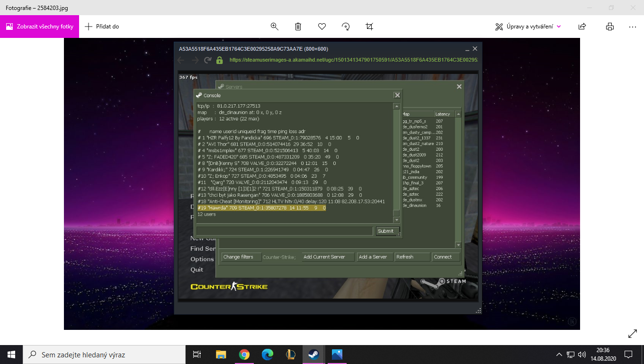
Task: Open League of Legends taskbar icon
Action: coord(291,355)
